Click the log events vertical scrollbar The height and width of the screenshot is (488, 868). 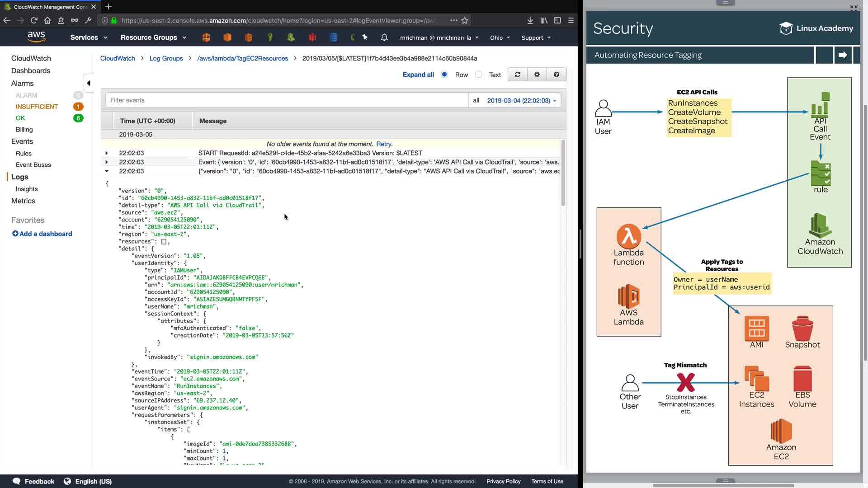coord(563,174)
